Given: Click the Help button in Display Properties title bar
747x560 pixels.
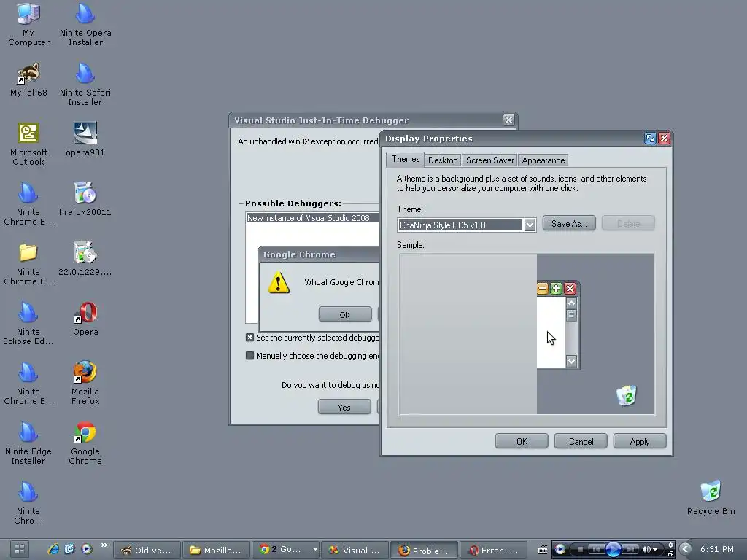Looking at the screenshot, I should click(650, 139).
